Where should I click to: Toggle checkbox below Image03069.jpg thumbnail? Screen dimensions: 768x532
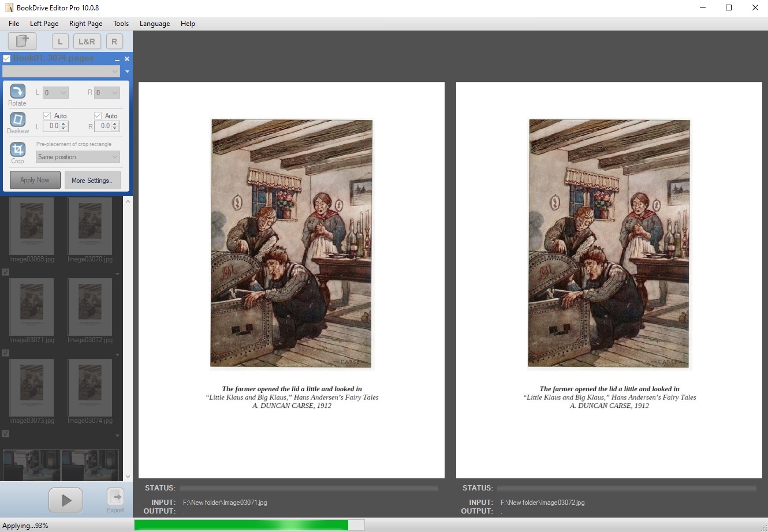(6, 272)
